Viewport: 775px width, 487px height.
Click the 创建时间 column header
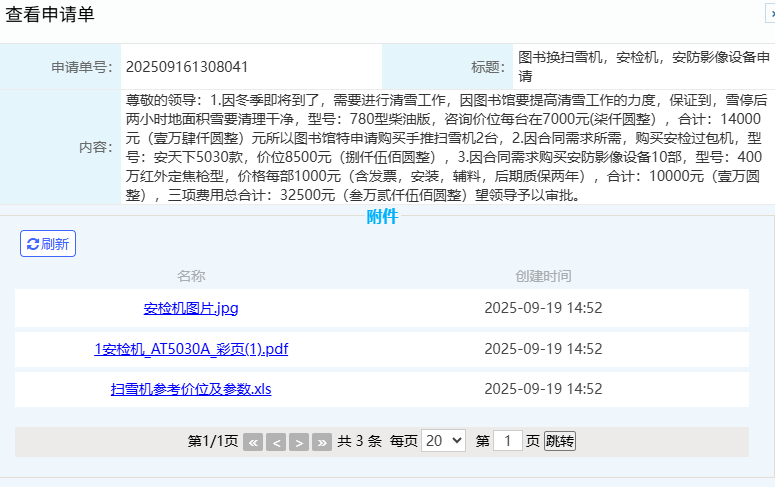pos(543,276)
